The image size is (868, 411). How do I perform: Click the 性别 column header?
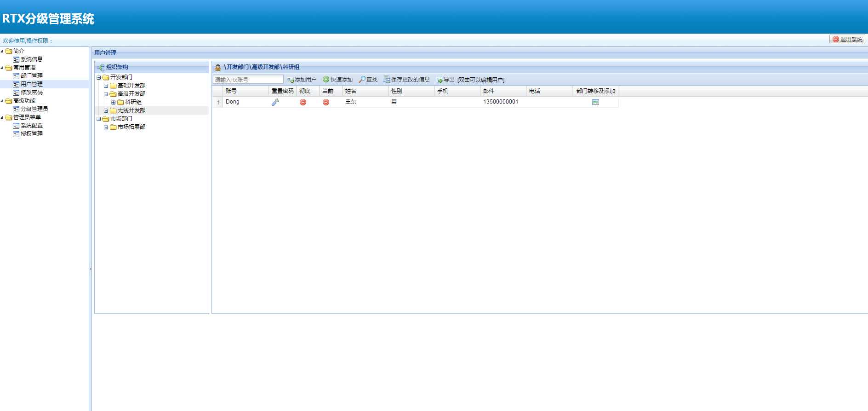coord(411,91)
